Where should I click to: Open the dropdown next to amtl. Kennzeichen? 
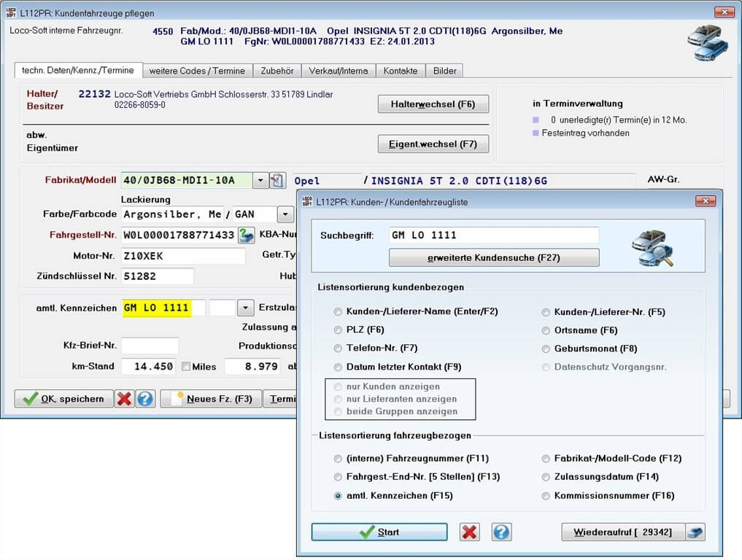click(x=246, y=308)
